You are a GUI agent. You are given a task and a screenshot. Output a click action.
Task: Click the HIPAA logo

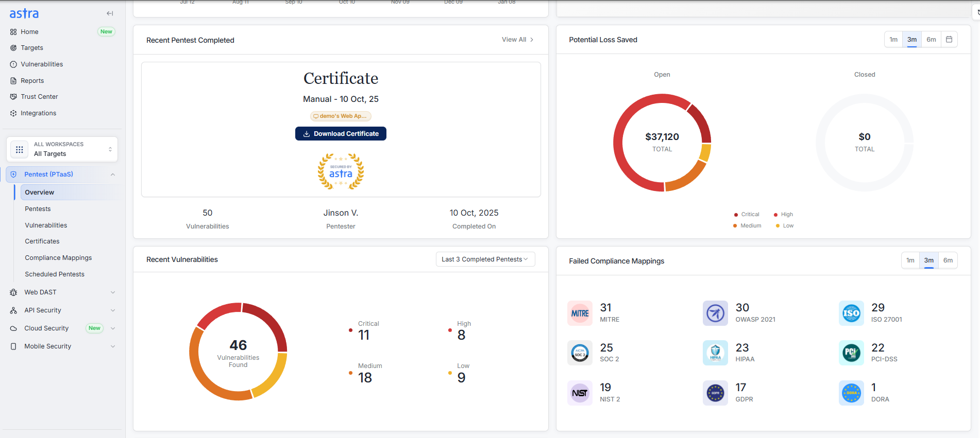pos(716,353)
